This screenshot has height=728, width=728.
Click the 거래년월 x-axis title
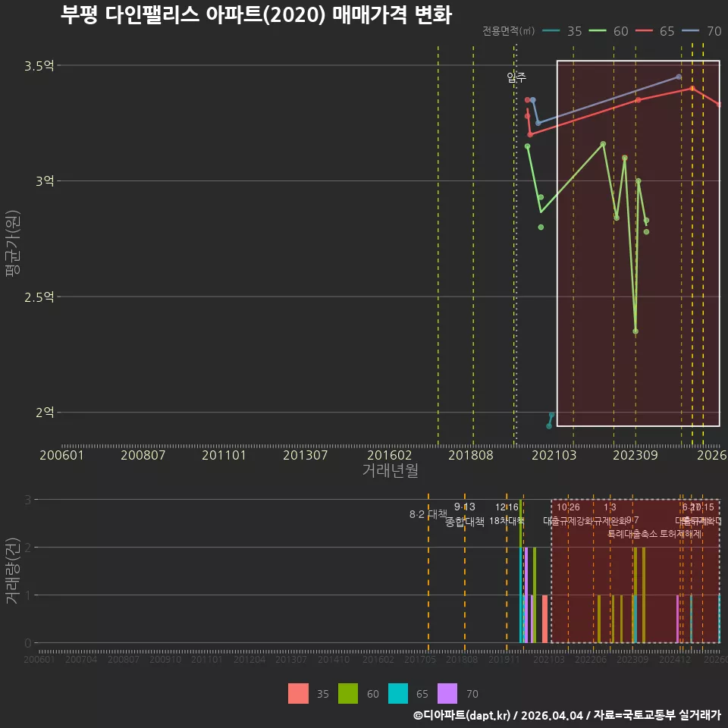390,470
